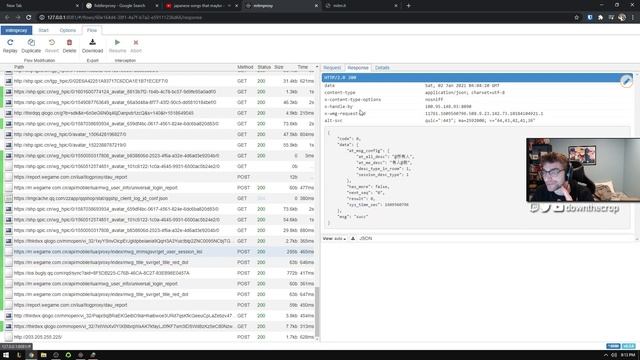Delete the selected flow with trash icon

tap(69, 42)
